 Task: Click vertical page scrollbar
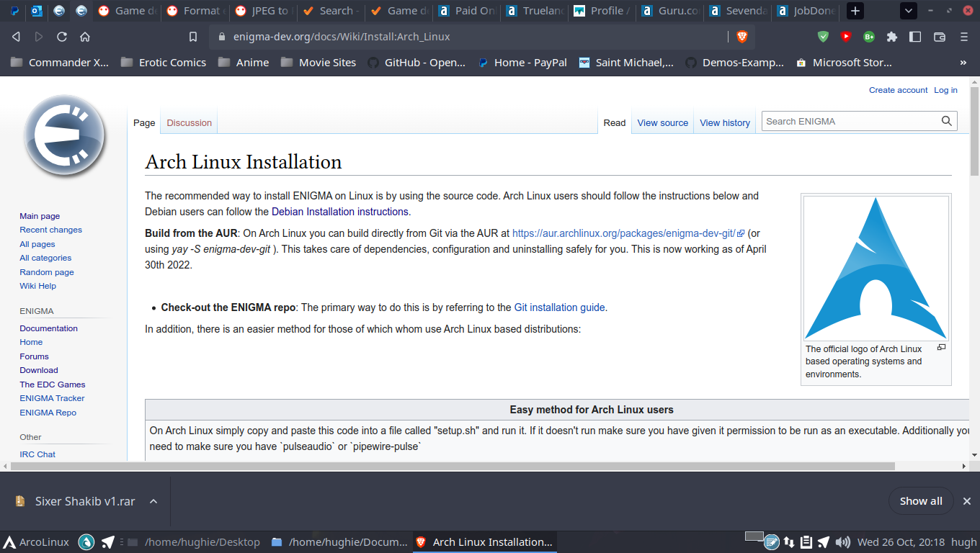coord(974,131)
